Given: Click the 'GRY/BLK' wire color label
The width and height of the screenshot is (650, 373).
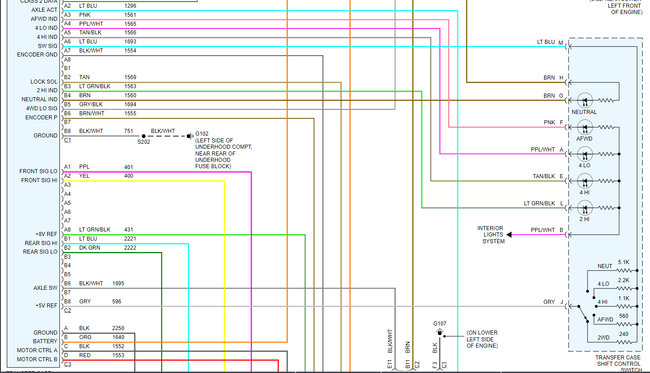Looking at the screenshot, I should point(91,104).
